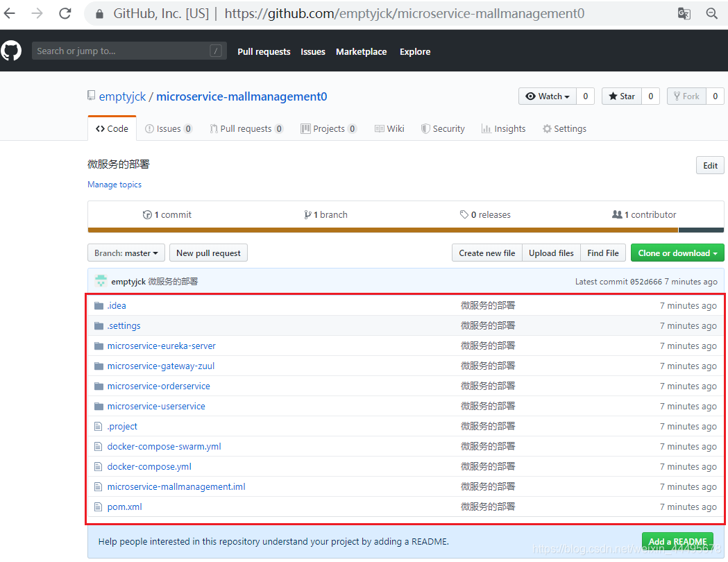Open the Insights tab
728x562 pixels.
coord(503,128)
